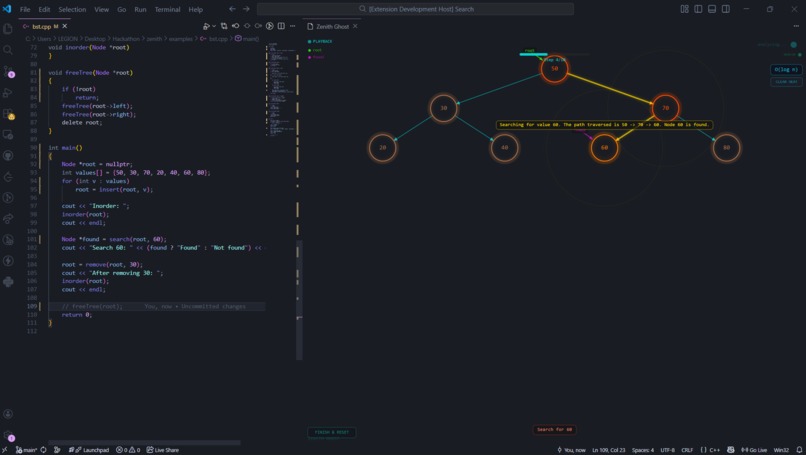This screenshot has width=806, height=455.
Task: Open the Selection menu
Action: point(72,9)
